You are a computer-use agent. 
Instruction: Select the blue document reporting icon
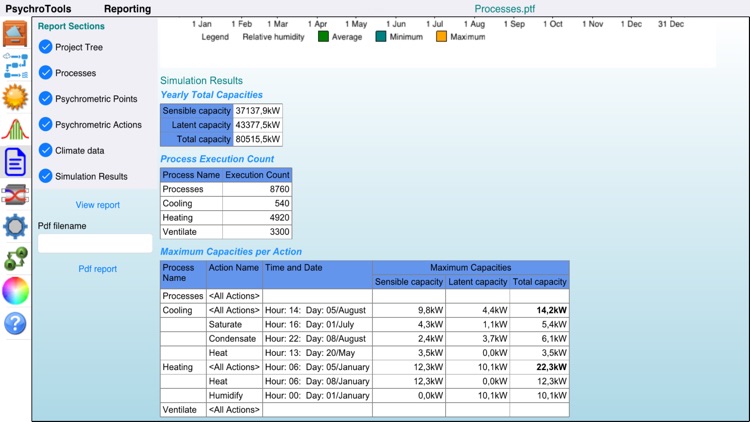15,162
